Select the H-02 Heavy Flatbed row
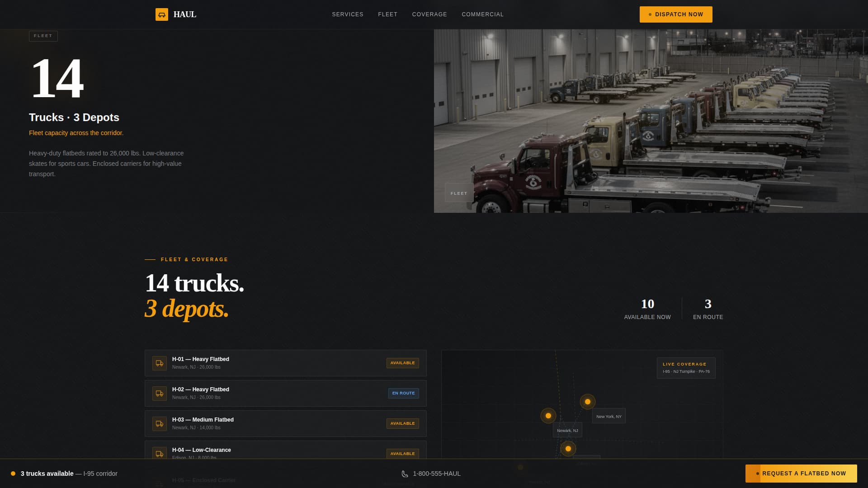 [x=286, y=393]
